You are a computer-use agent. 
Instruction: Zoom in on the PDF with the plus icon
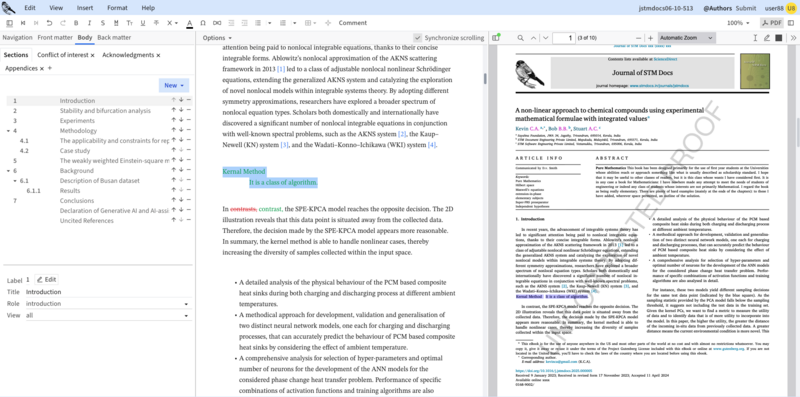(651, 38)
